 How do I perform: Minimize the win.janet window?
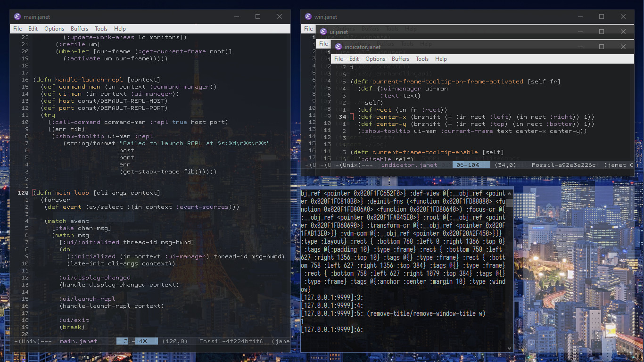point(579,16)
